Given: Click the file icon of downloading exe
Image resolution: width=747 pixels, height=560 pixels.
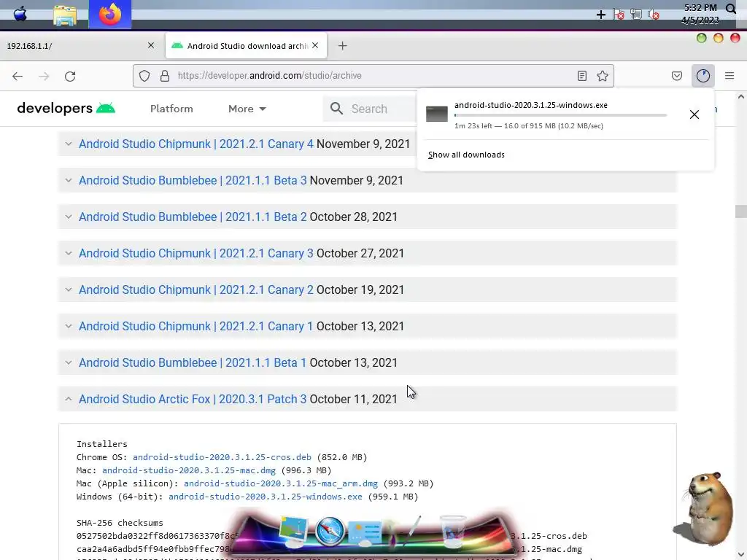Looking at the screenshot, I should click(x=437, y=114).
